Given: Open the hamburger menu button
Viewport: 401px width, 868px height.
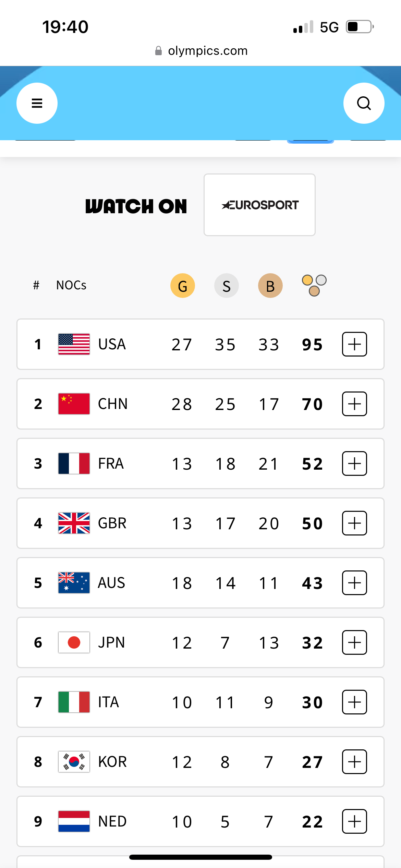Looking at the screenshot, I should (x=37, y=103).
